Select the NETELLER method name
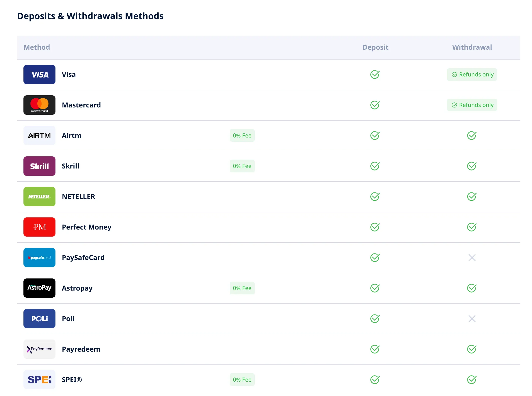 pos(78,196)
